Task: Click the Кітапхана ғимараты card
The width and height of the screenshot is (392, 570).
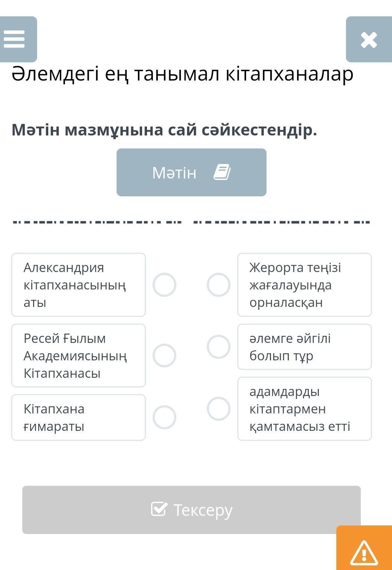Action: [78, 417]
